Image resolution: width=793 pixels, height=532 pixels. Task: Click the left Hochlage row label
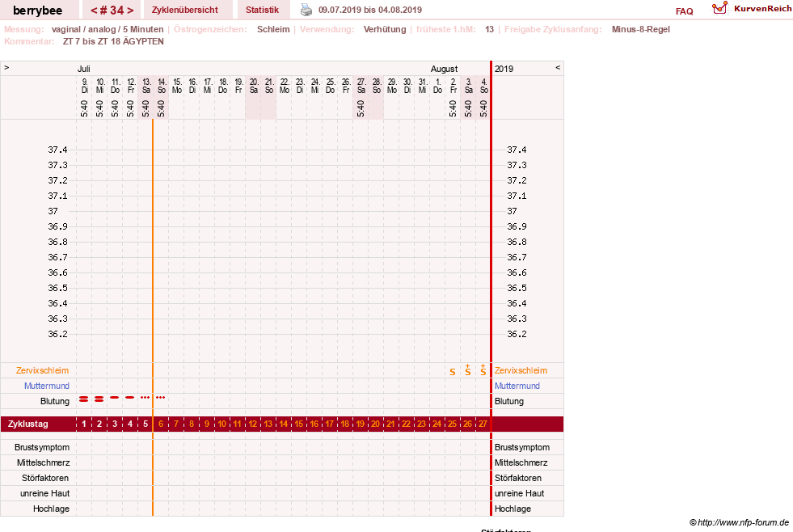coord(51,509)
